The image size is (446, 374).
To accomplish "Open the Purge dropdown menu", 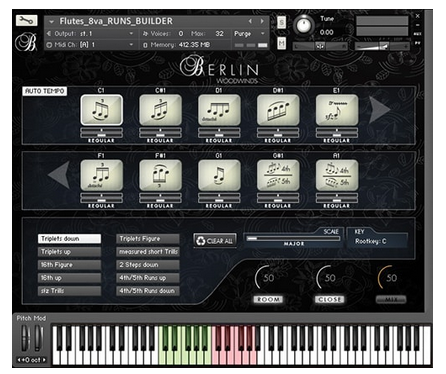I will [x=249, y=34].
